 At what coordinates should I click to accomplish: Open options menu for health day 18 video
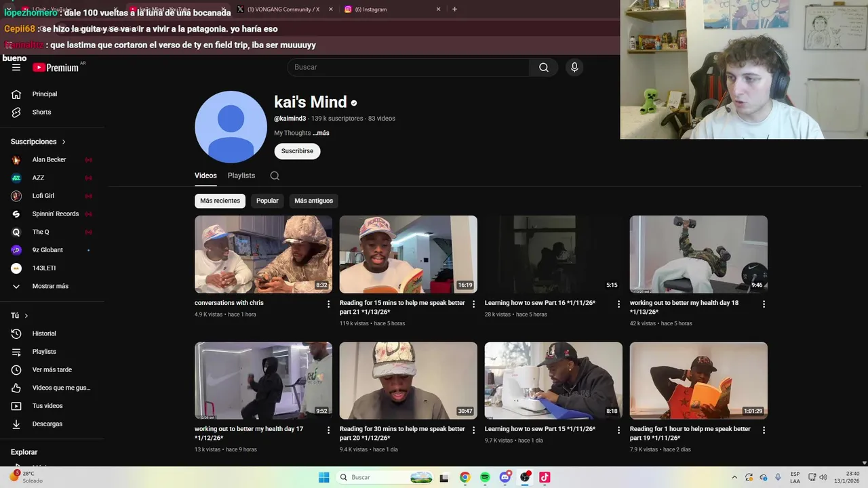pyautogui.click(x=764, y=304)
